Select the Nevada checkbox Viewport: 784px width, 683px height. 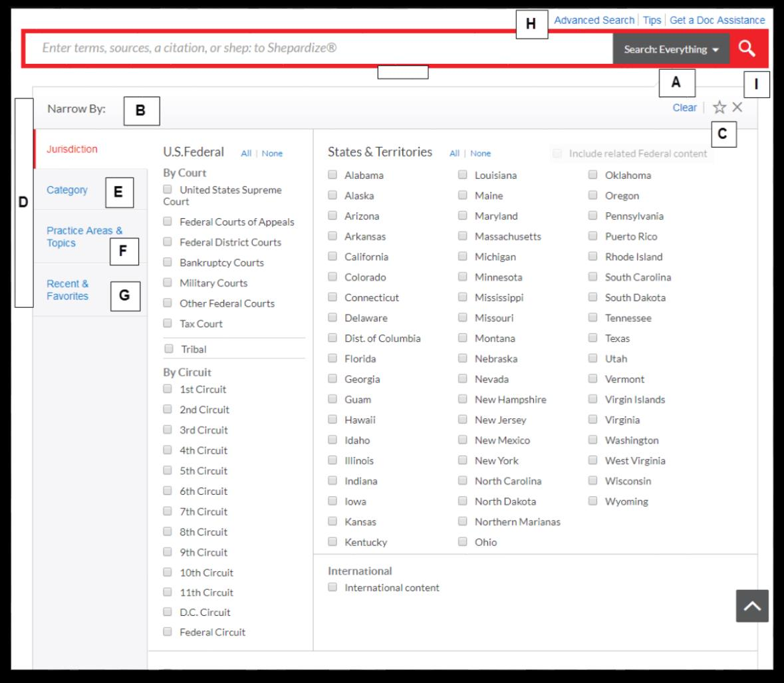(x=463, y=378)
